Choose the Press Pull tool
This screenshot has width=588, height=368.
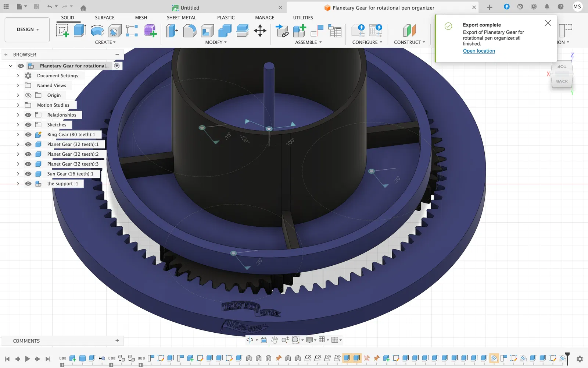[172, 31]
